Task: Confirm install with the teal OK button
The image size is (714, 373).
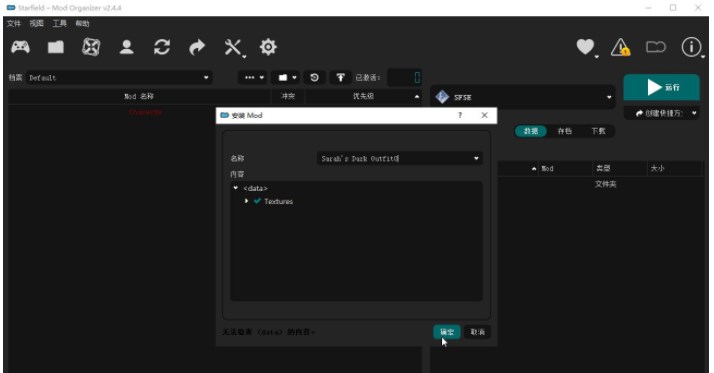Action: [447, 332]
